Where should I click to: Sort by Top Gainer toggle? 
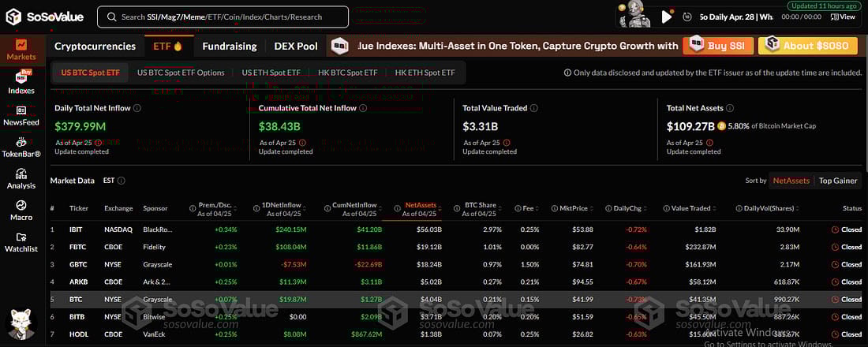click(838, 181)
